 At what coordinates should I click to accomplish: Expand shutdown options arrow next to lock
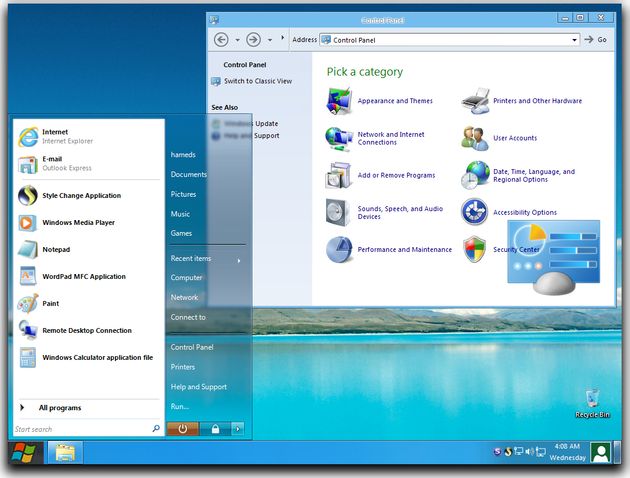coord(238,429)
